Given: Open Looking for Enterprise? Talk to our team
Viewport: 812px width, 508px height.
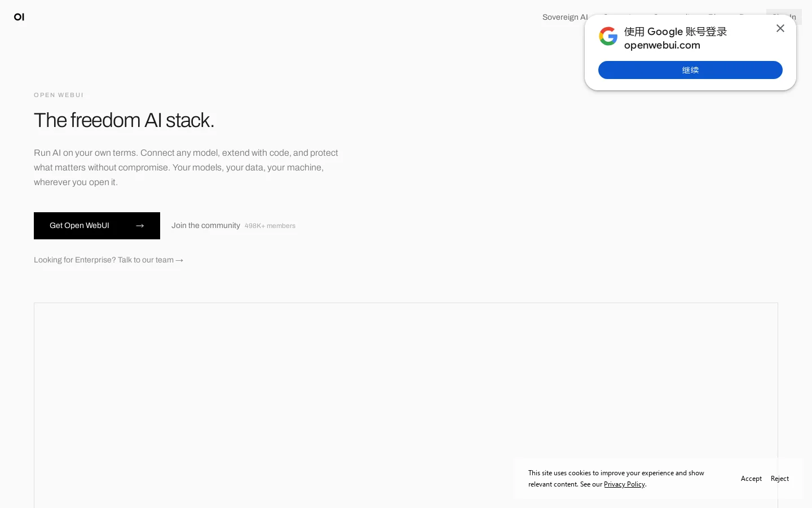Looking at the screenshot, I should 109,260.
